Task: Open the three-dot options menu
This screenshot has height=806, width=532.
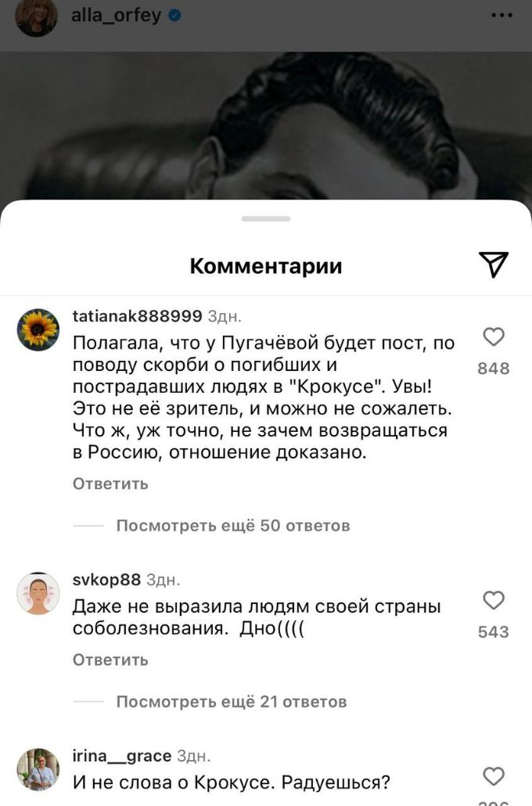Action: pyautogui.click(x=501, y=16)
